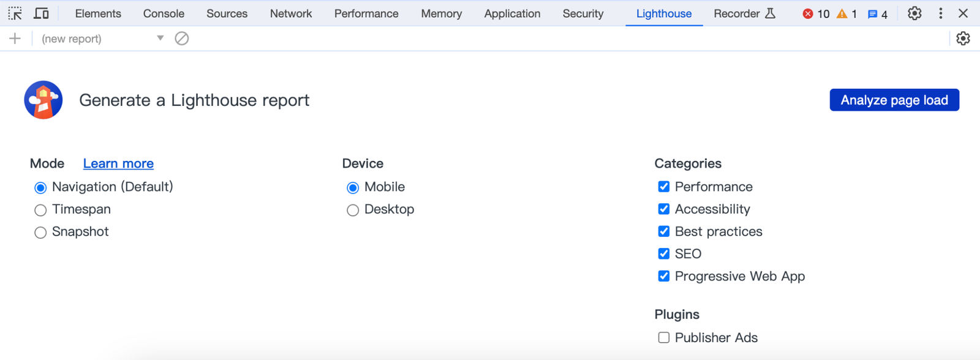Uncheck the Progressive Web App category
Viewport: 980px width, 360px height.
664,276
